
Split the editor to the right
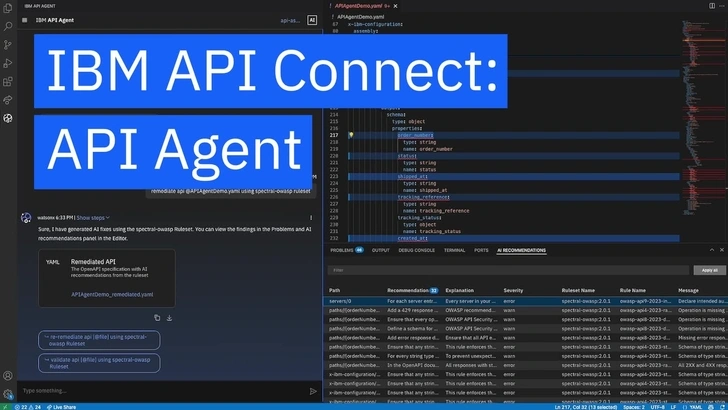pyautogui.click(x=712, y=6)
